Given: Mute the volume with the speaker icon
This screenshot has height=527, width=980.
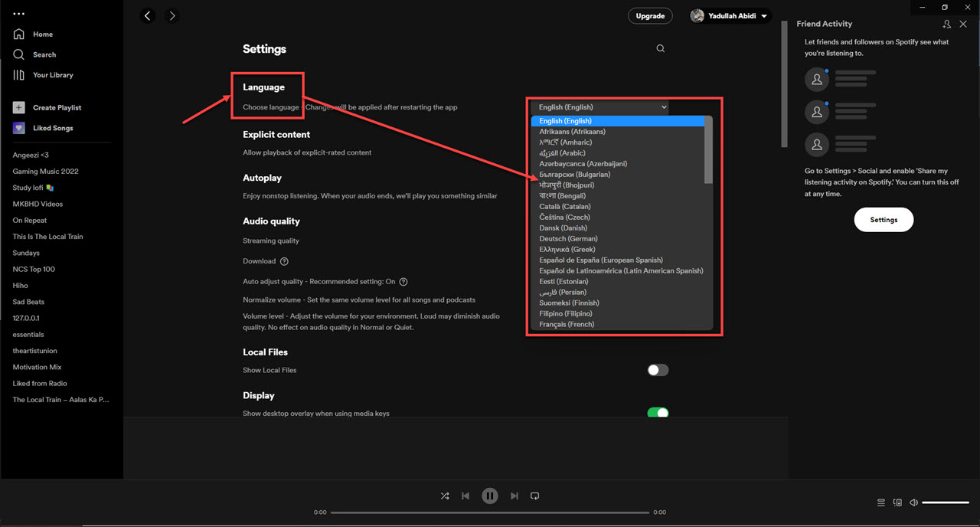Looking at the screenshot, I should 913,502.
